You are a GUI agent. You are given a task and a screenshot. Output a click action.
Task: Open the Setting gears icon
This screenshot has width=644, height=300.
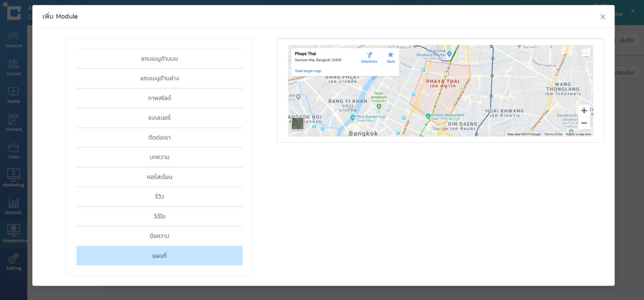13,261
